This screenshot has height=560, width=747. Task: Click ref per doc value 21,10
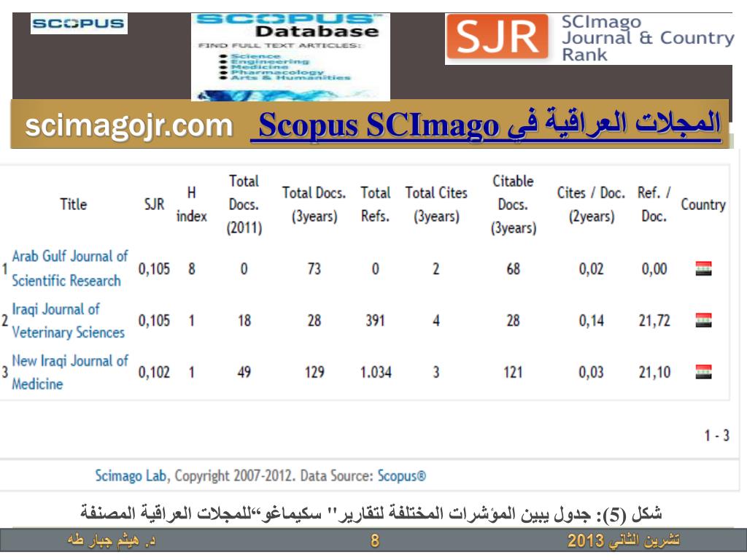click(x=654, y=372)
